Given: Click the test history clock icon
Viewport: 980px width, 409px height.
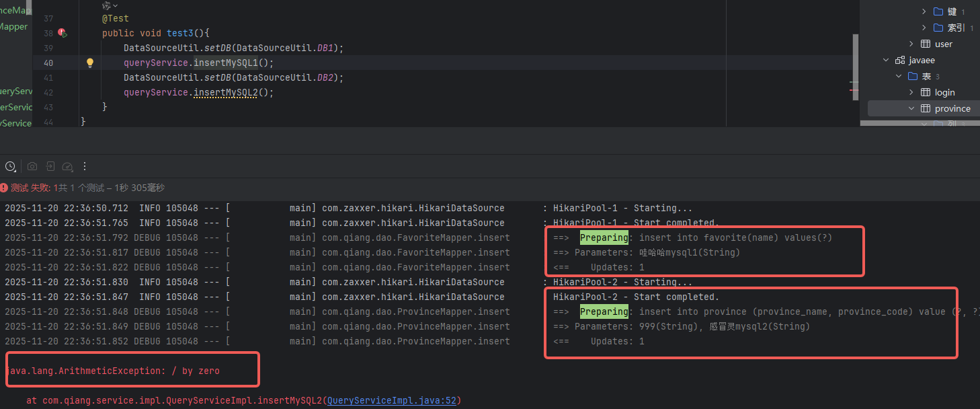Looking at the screenshot, I should point(10,166).
